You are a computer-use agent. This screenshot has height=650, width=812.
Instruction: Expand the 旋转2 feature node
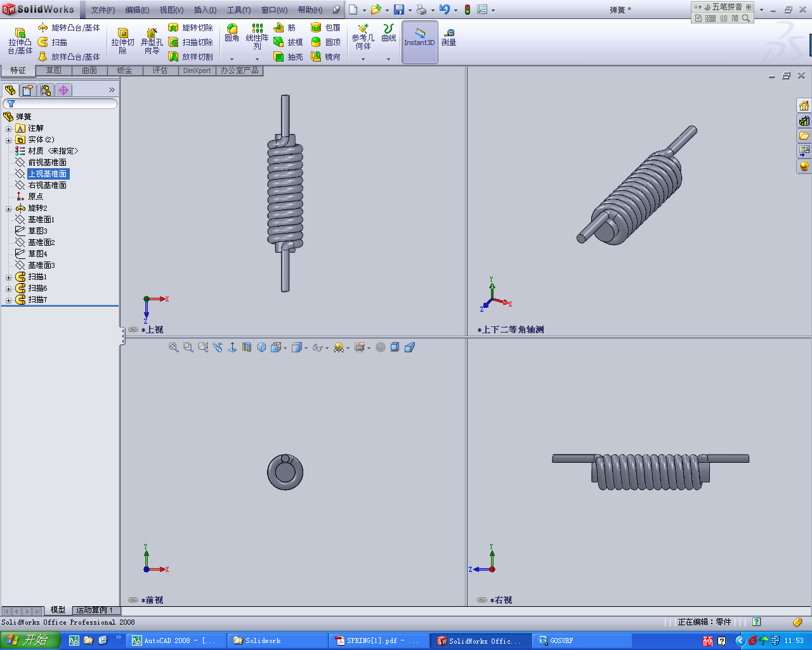click(x=9, y=209)
